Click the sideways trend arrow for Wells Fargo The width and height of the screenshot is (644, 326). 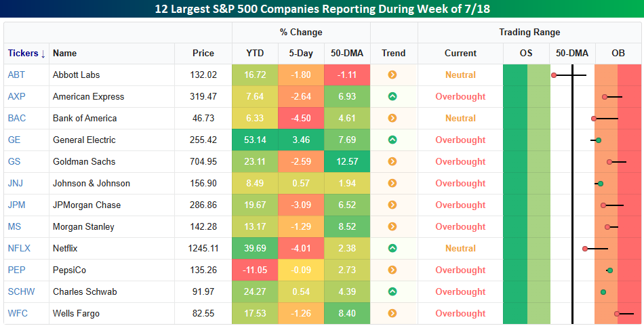click(393, 314)
